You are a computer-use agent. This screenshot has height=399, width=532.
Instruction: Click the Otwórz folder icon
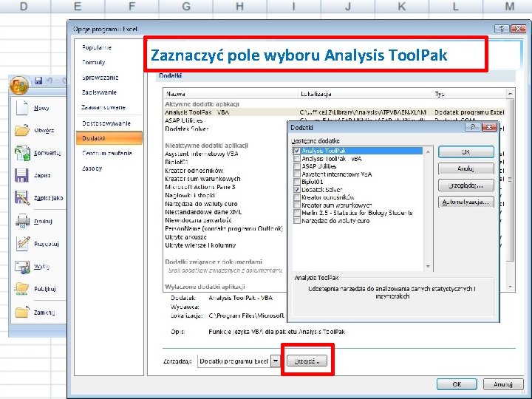[22, 130]
